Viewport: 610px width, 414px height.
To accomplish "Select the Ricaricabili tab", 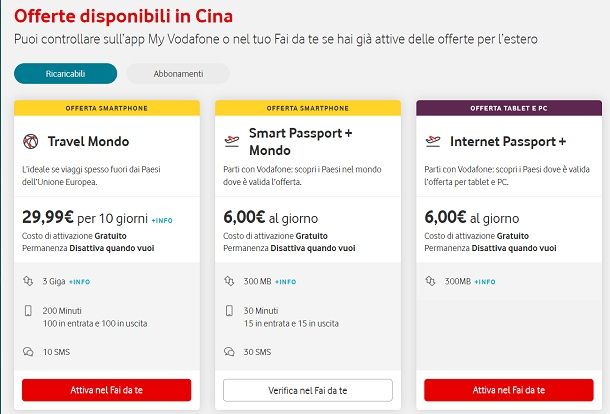I will [65, 74].
